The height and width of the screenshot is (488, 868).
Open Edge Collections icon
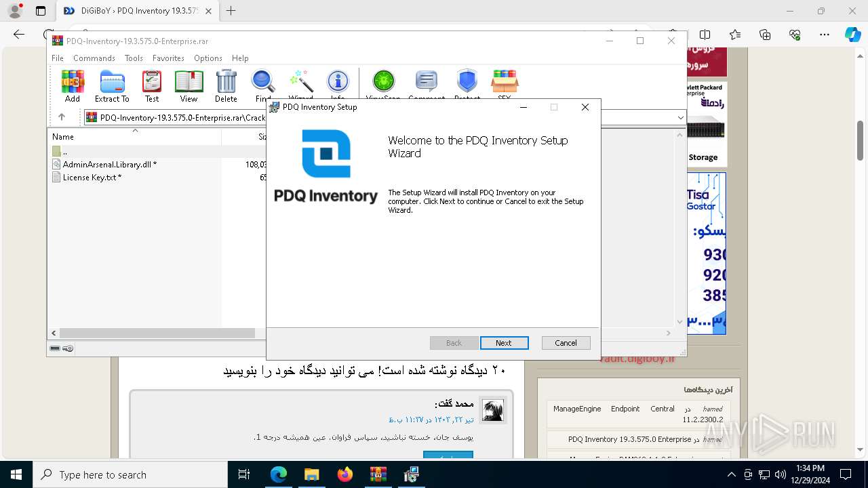(x=765, y=35)
